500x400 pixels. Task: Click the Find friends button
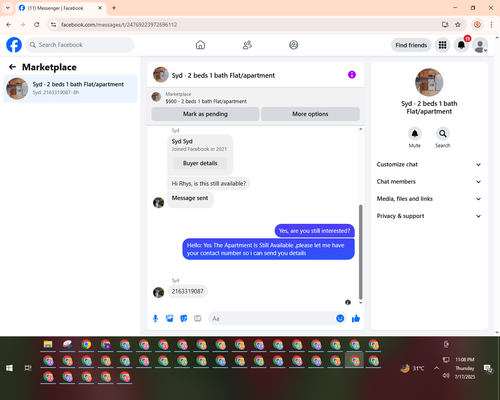click(411, 45)
